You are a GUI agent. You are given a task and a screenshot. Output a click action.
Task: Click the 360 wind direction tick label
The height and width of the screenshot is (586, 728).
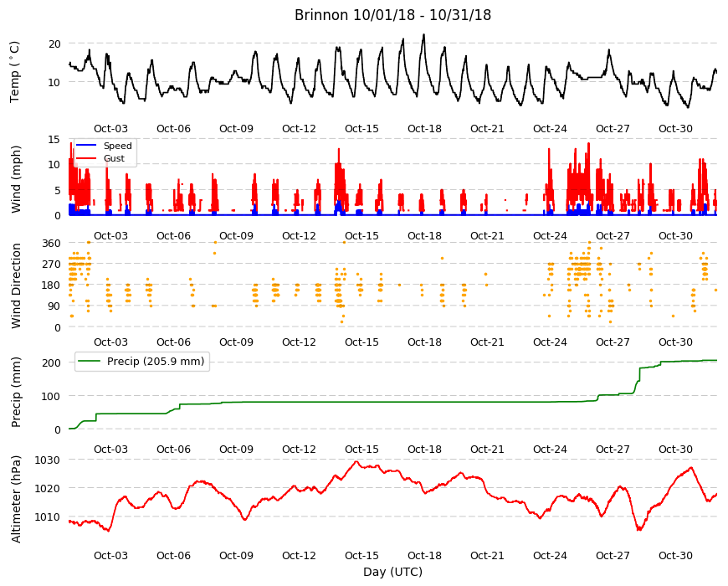pyautogui.click(x=52, y=244)
